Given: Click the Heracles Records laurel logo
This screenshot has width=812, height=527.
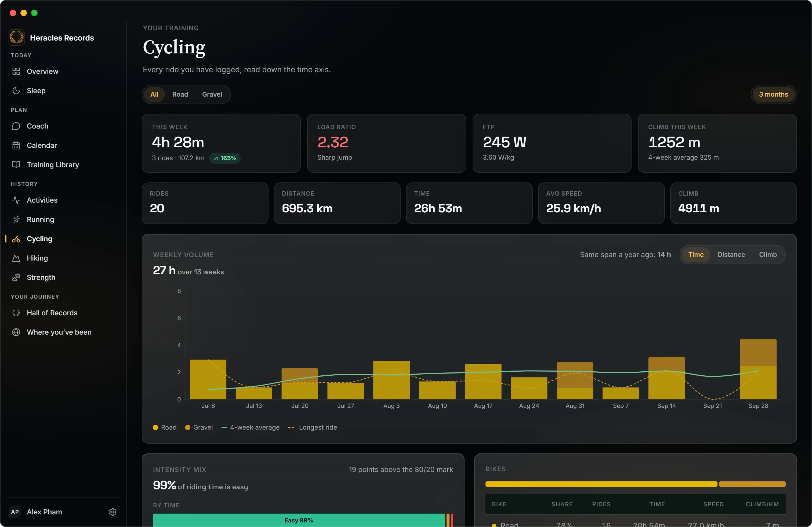Looking at the screenshot, I should click(16, 38).
